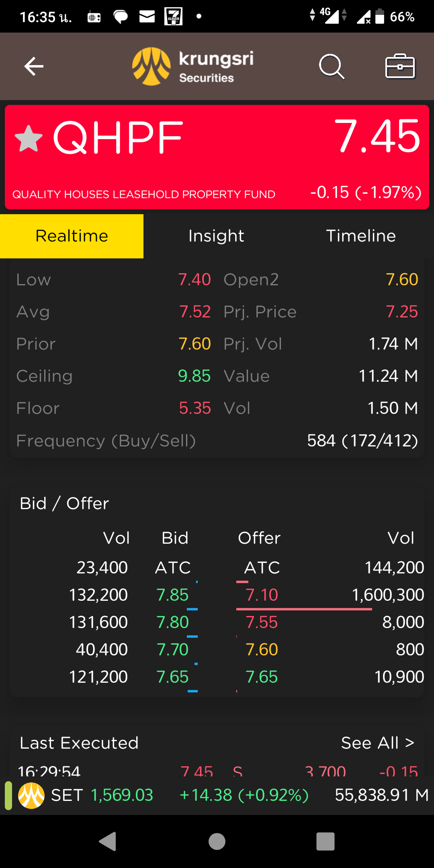Image resolution: width=434 pixels, height=868 pixels.
Task: Switch to the Insight tab
Action: pyautogui.click(x=216, y=236)
